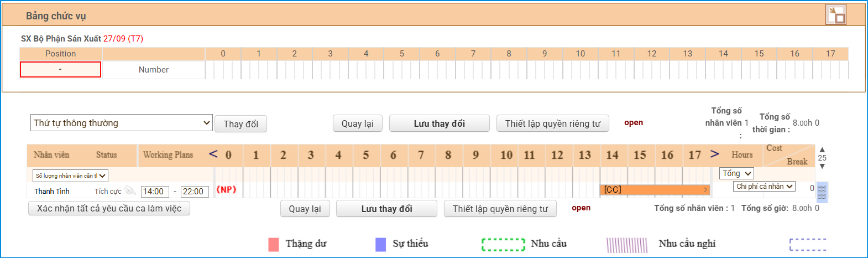Click the bottom Quay lại button

pyautogui.click(x=305, y=209)
